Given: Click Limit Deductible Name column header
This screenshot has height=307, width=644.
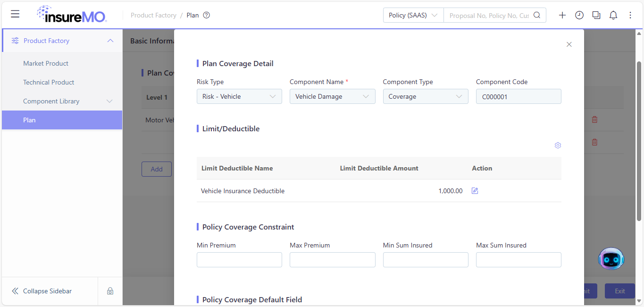Looking at the screenshot, I should click(x=237, y=168).
